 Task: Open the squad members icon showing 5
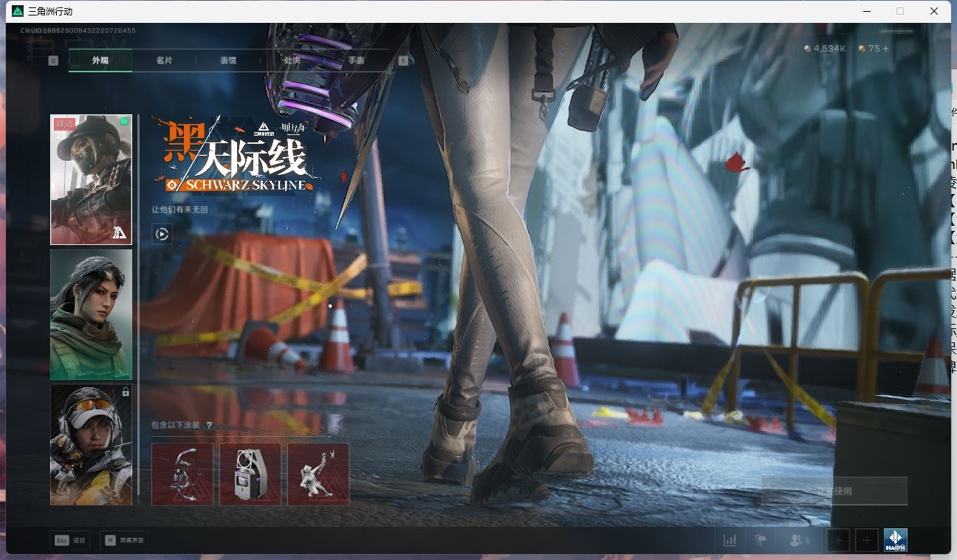point(799,541)
